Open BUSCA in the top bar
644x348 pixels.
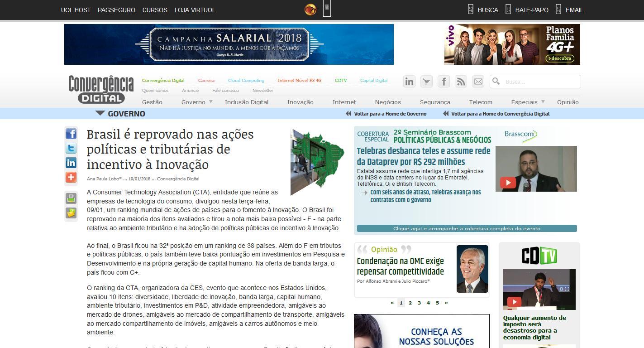[488, 10]
